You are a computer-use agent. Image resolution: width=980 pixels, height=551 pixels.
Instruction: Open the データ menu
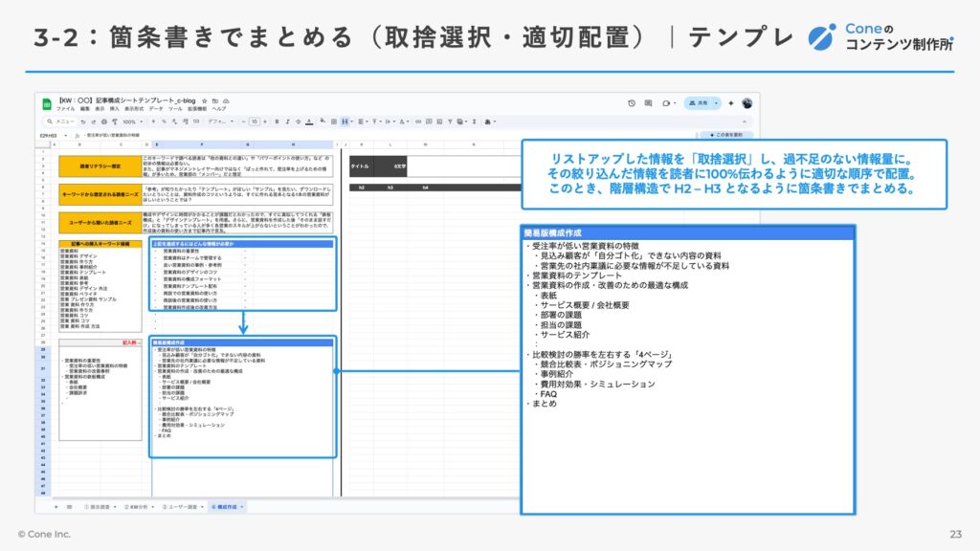pyautogui.click(x=156, y=109)
